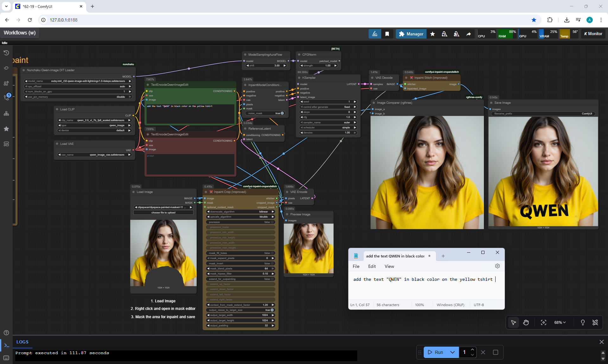Open the Edit menu in Notepad

point(372,266)
